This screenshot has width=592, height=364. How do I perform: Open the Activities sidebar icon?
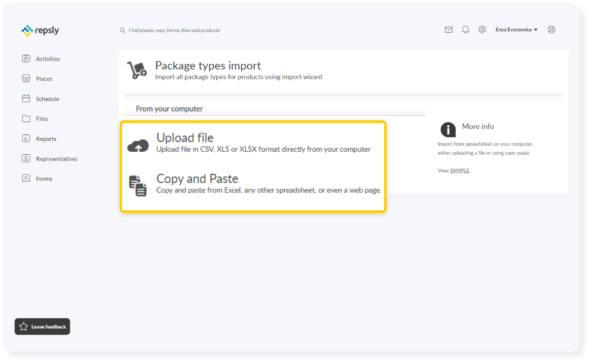coord(26,59)
